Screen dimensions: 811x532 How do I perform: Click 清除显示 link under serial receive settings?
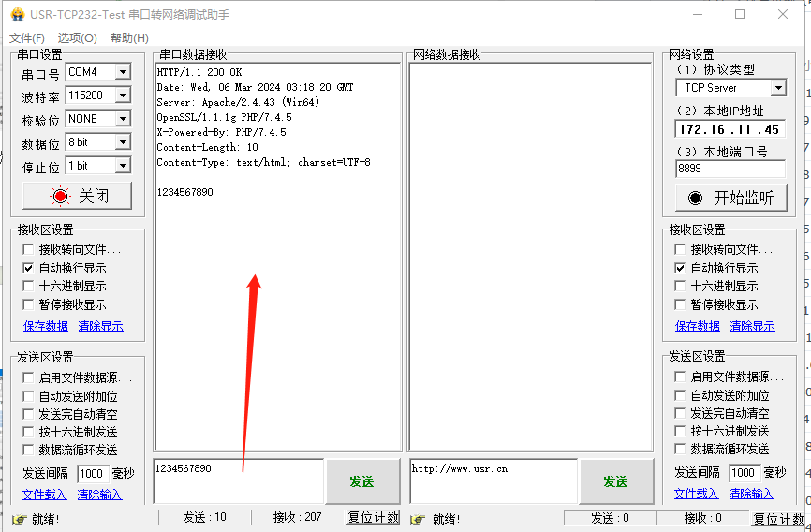[x=101, y=326]
